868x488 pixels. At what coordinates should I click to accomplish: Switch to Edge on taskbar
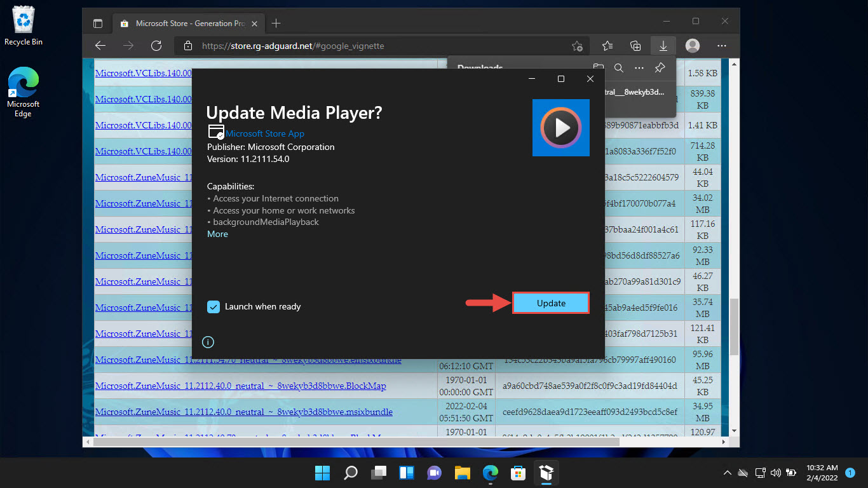tap(490, 473)
